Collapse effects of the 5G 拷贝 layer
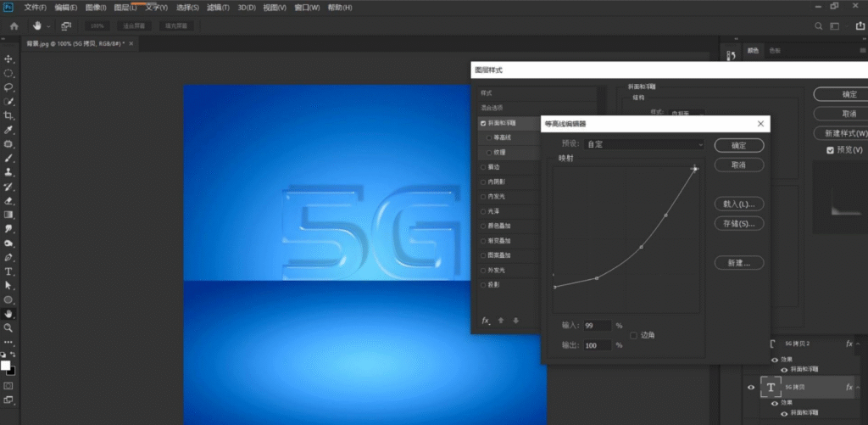 click(858, 388)
